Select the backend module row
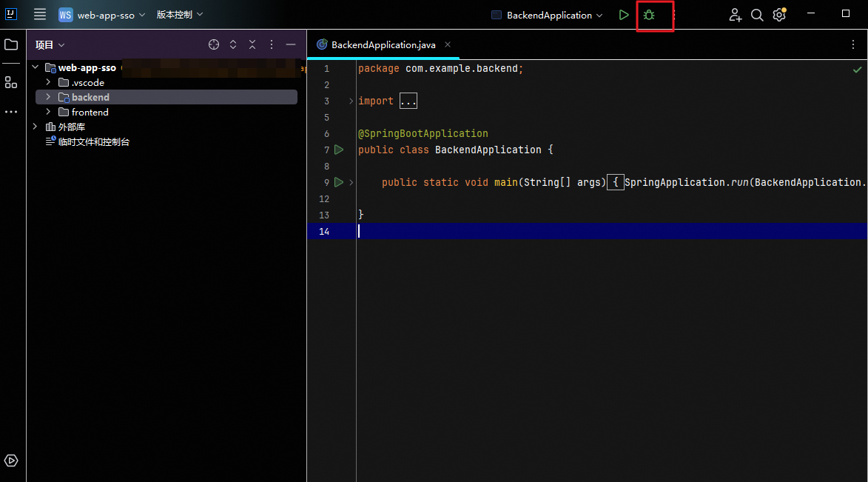 coord(166,97)
